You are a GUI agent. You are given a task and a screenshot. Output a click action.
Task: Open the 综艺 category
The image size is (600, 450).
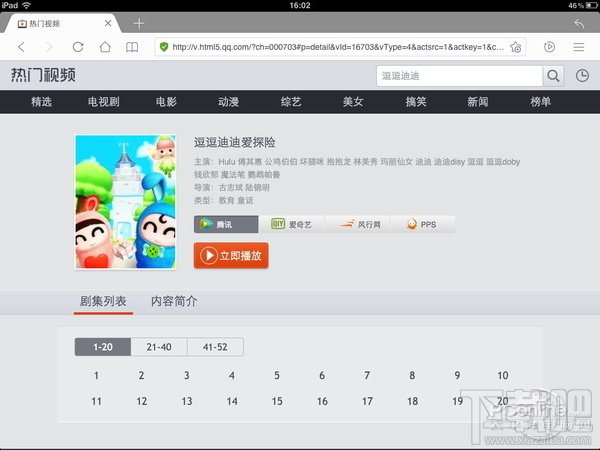pos(291,102)
